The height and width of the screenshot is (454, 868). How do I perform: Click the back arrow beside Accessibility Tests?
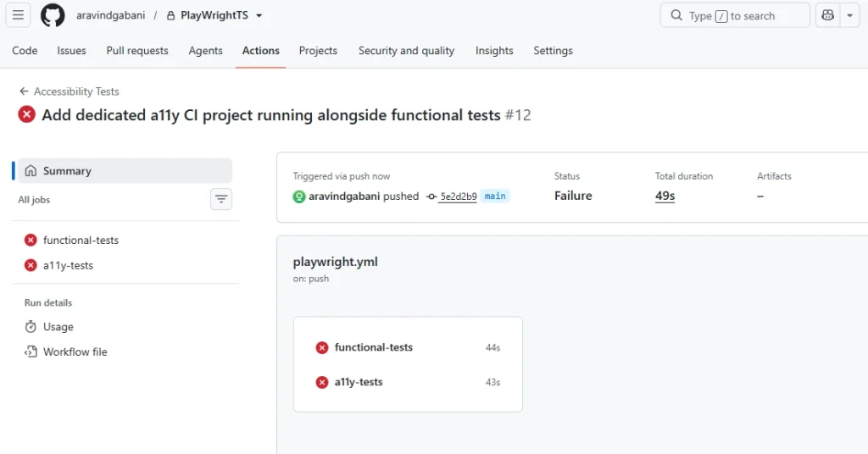24,91
